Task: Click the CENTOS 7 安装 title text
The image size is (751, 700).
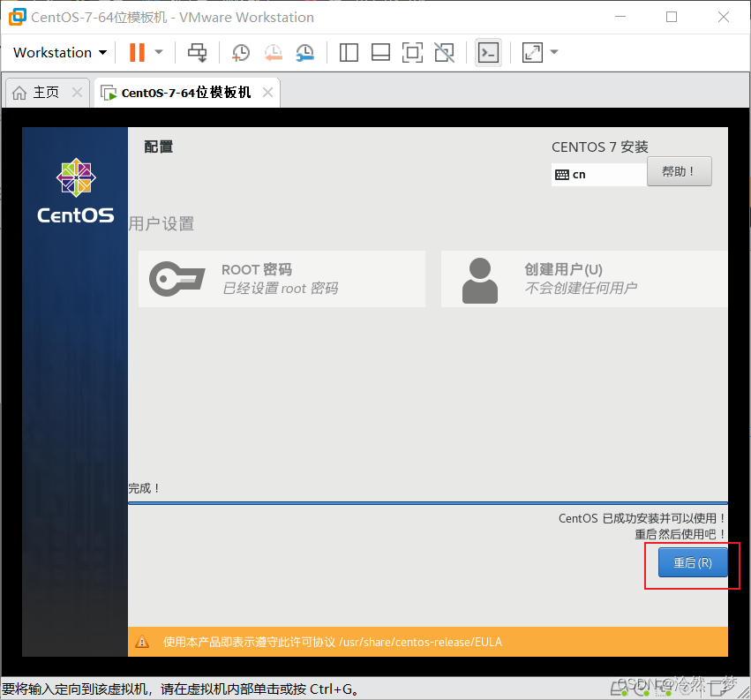Action: point(599,147)
